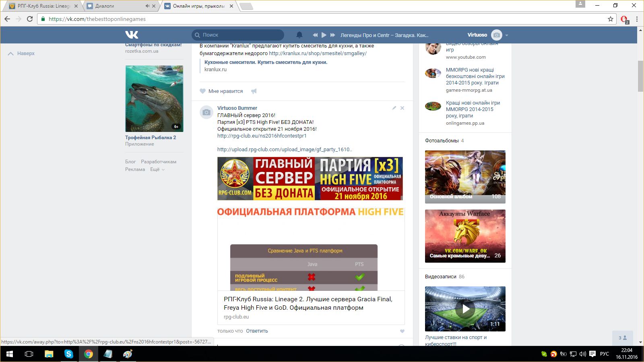Switch the РУС input language indicator
This screenshot has width=644, height=362.
(605, 354)
